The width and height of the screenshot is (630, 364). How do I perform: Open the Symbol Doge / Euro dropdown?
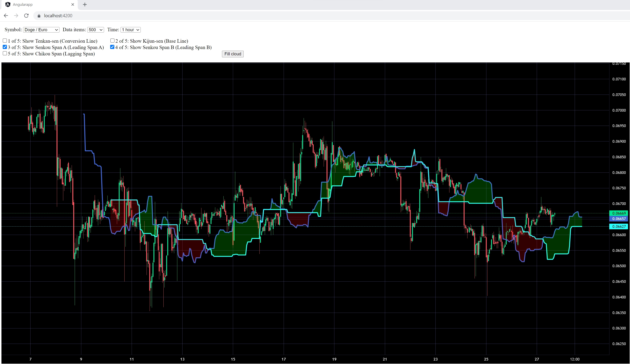[41, 30]
